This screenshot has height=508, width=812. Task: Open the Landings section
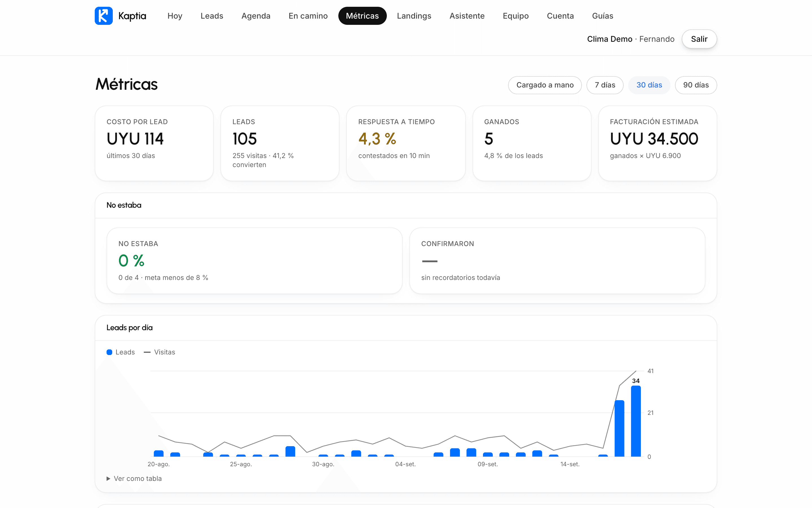point(414,16)
